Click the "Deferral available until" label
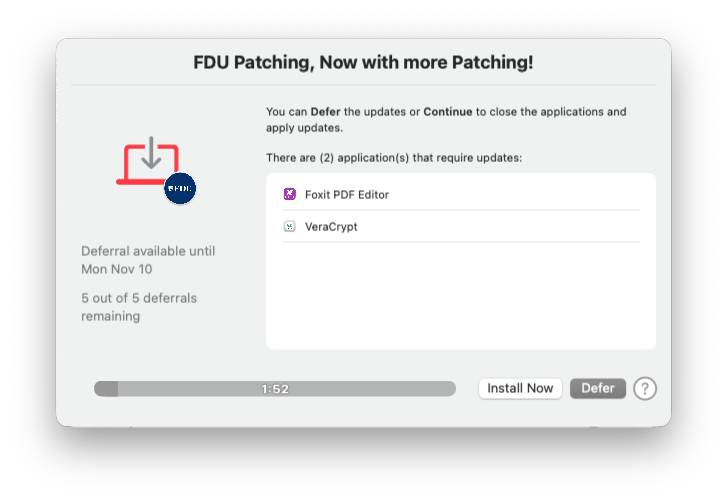 [148, 251]
